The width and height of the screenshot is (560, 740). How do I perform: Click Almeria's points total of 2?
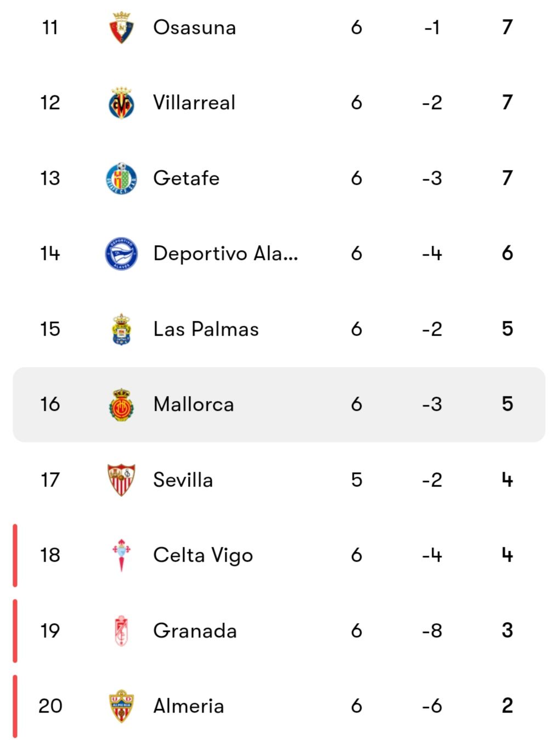point(507,706)
